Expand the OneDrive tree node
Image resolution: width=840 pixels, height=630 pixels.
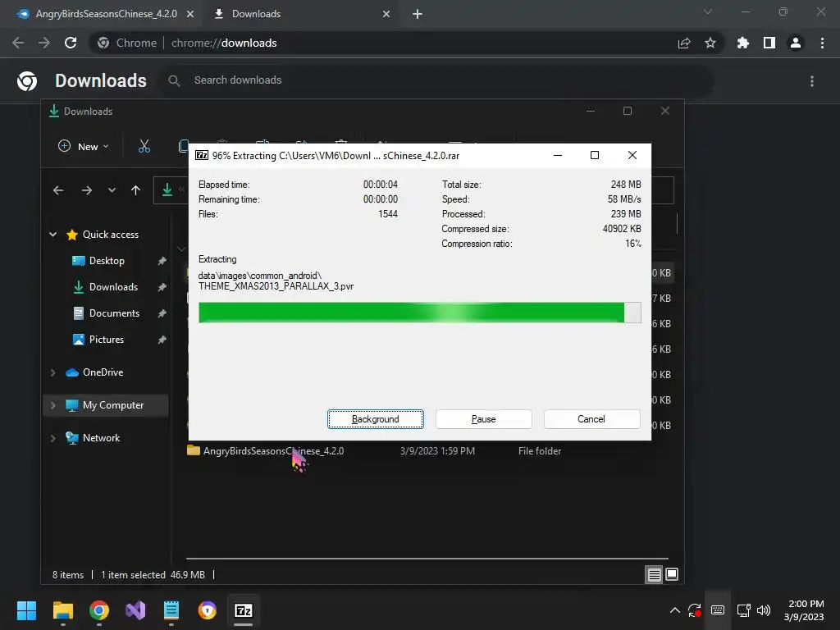pyautogui.click(x=53, y=372)
